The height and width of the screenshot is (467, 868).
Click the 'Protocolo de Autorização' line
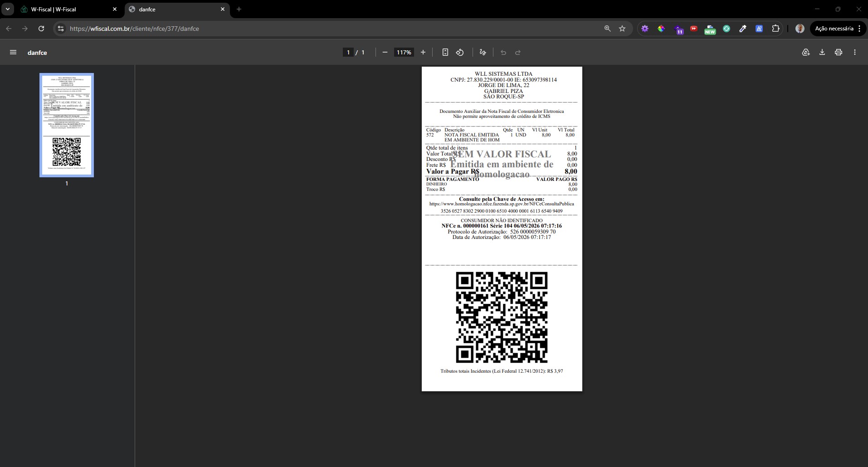coord(502,232)
